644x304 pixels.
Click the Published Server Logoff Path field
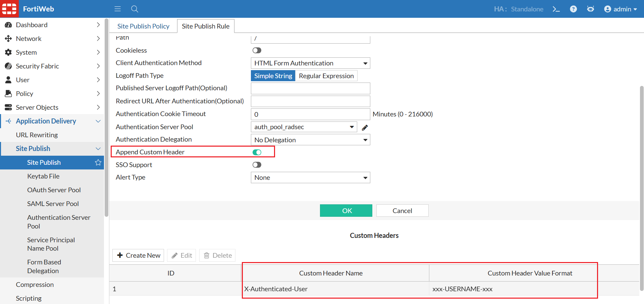click(311, 89)
